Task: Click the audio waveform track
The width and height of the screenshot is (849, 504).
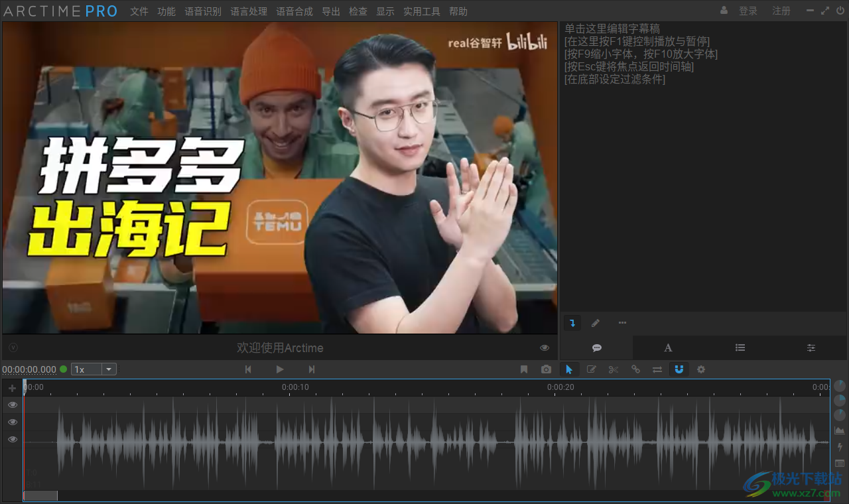Action: (x=426, y=442)
